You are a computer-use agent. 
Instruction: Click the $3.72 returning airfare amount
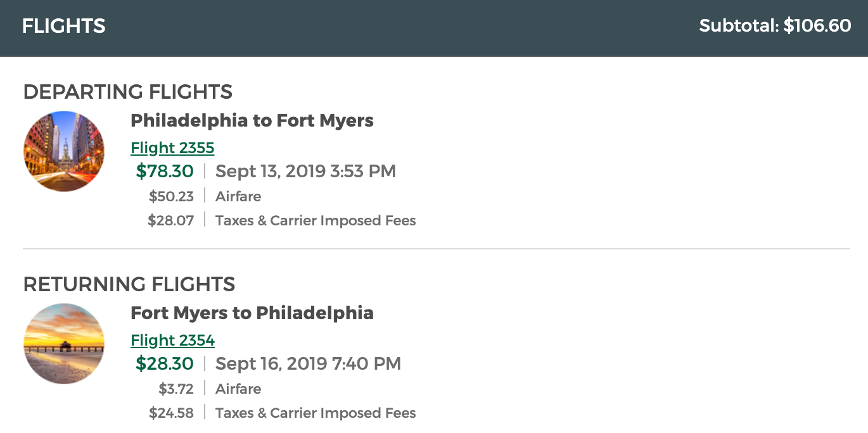click(176, 389)
